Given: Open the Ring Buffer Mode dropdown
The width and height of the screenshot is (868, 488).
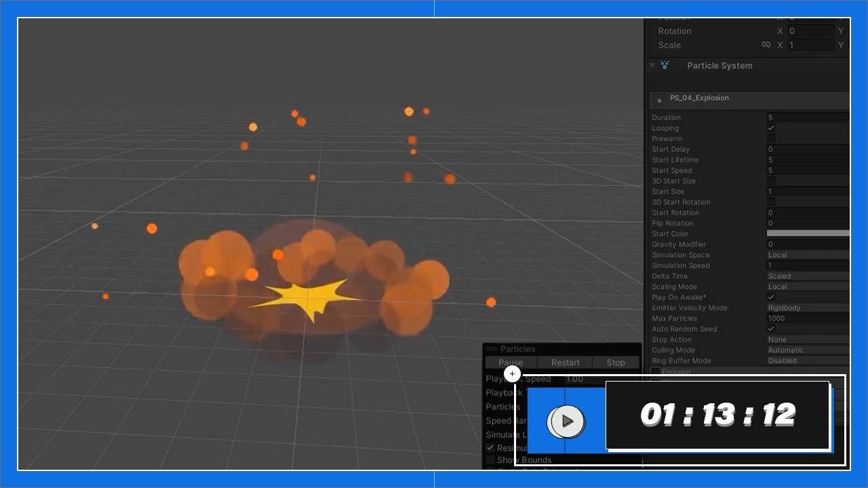Looking at the screenshot, I should click(x=808, y=361).
